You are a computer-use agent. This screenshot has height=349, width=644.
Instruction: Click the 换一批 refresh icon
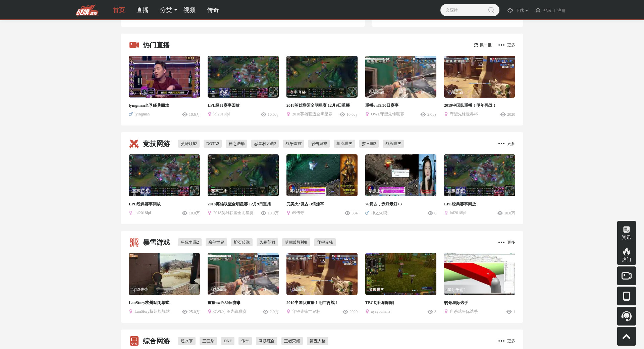[x=476, y=45]
